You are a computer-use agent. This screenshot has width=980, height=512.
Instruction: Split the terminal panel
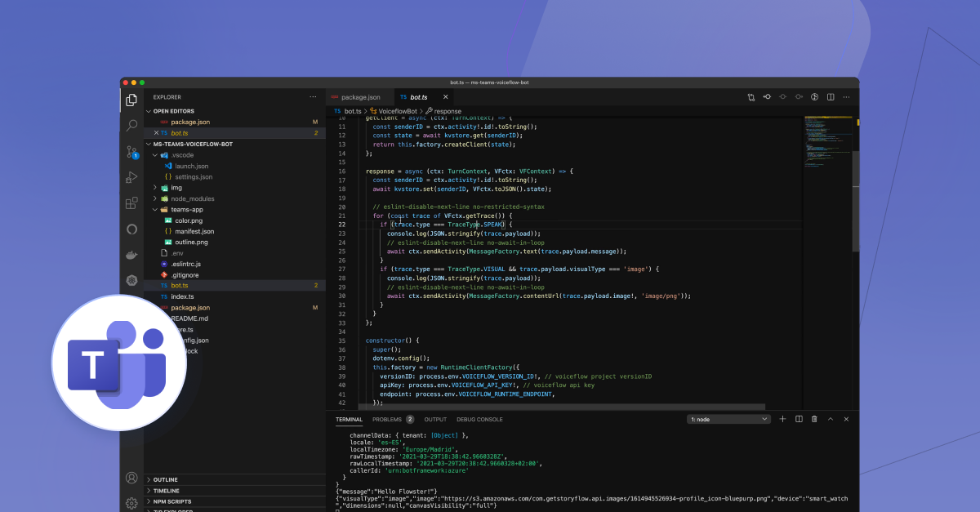(799, 419)
